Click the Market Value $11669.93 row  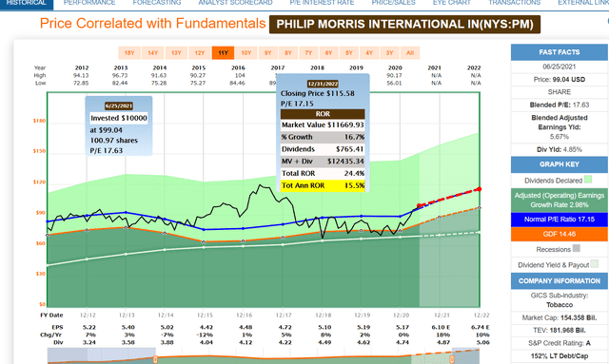(x=323, y=125)
